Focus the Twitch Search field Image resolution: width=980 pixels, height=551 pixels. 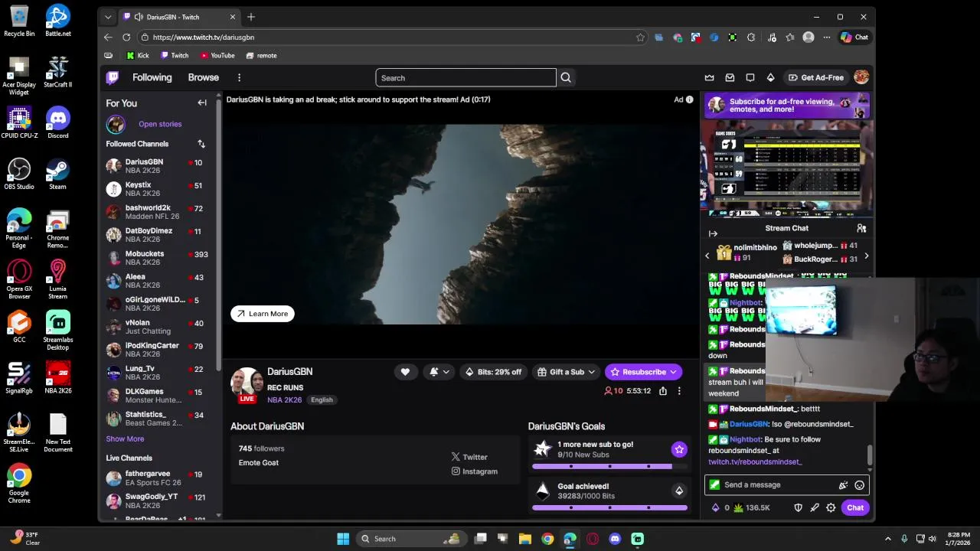pos(465,77)
